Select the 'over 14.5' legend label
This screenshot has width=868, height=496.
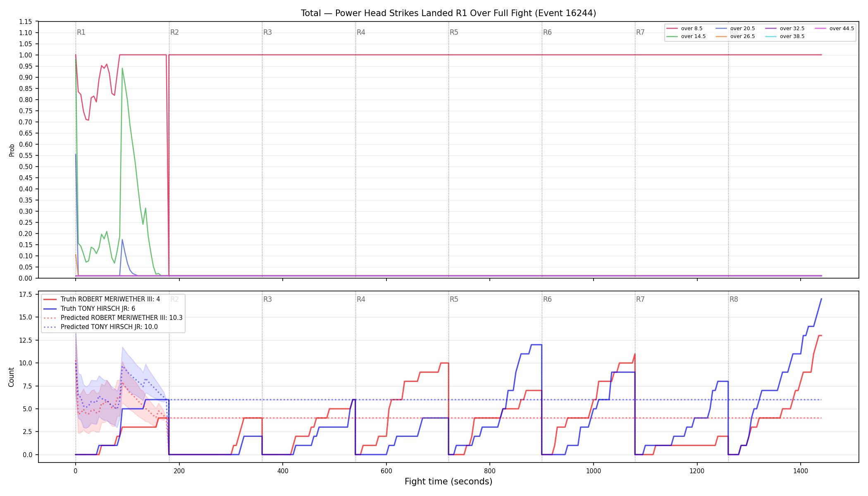pyautogui.click(x=693, y=36)
